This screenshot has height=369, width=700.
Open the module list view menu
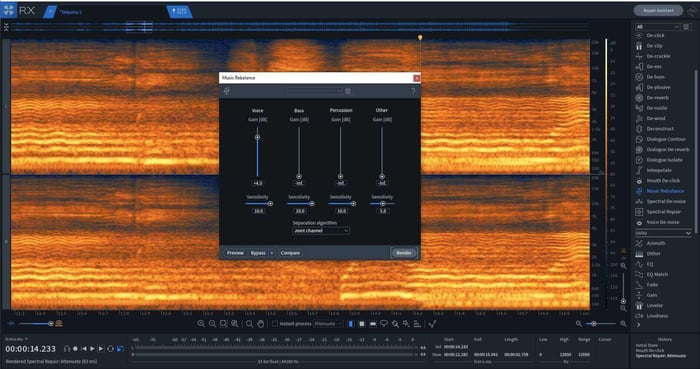(686, 27)
